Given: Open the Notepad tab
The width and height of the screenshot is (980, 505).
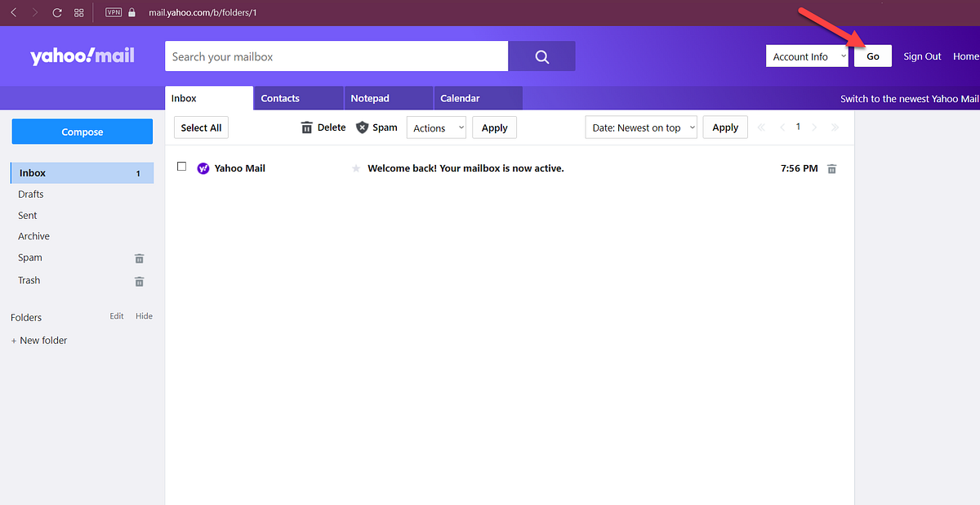Looking at the screenshot, I should click(x=389, y=98).
